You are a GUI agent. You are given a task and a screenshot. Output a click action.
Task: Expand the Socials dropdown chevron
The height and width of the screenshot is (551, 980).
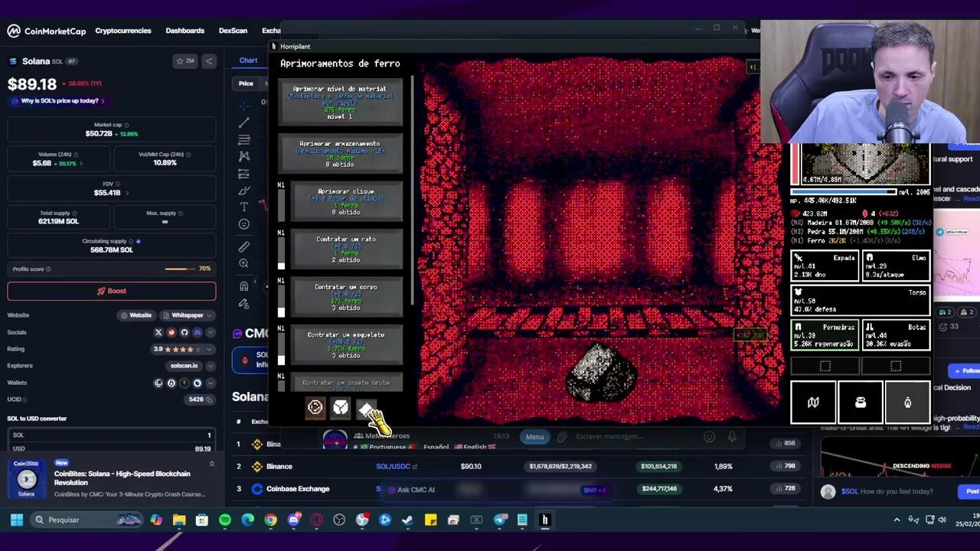pyautogui.click(x=209, y=332)
